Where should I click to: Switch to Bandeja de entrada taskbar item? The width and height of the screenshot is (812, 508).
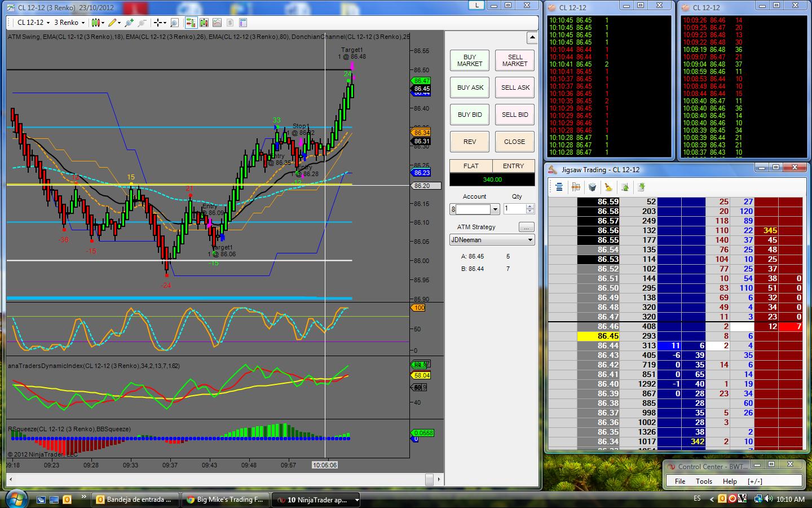tap(135, 500)
